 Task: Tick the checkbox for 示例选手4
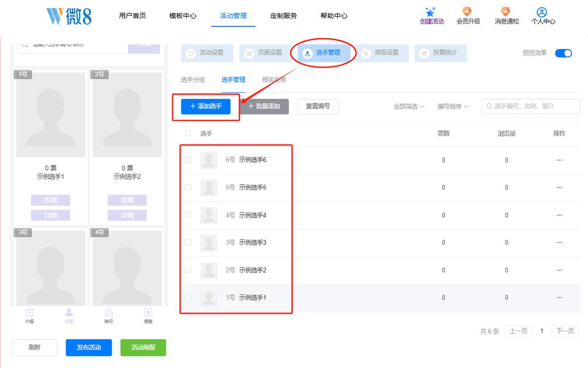(188, 215)
